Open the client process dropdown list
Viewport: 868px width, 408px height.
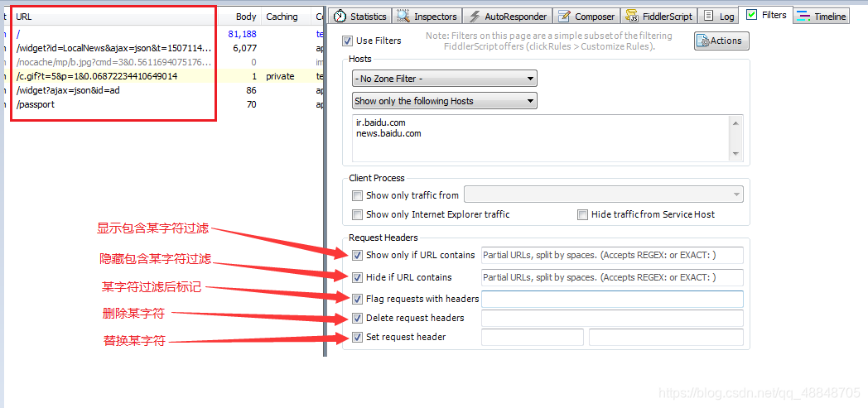point(604,194)
